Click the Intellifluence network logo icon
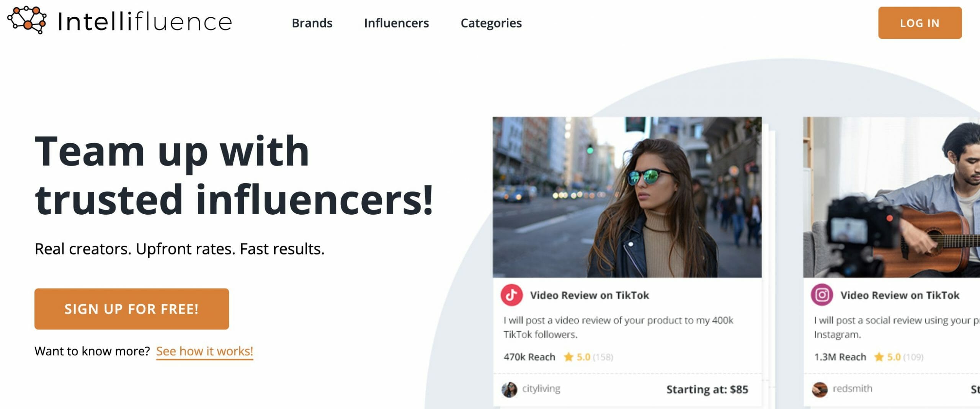 tap(27, 20)
